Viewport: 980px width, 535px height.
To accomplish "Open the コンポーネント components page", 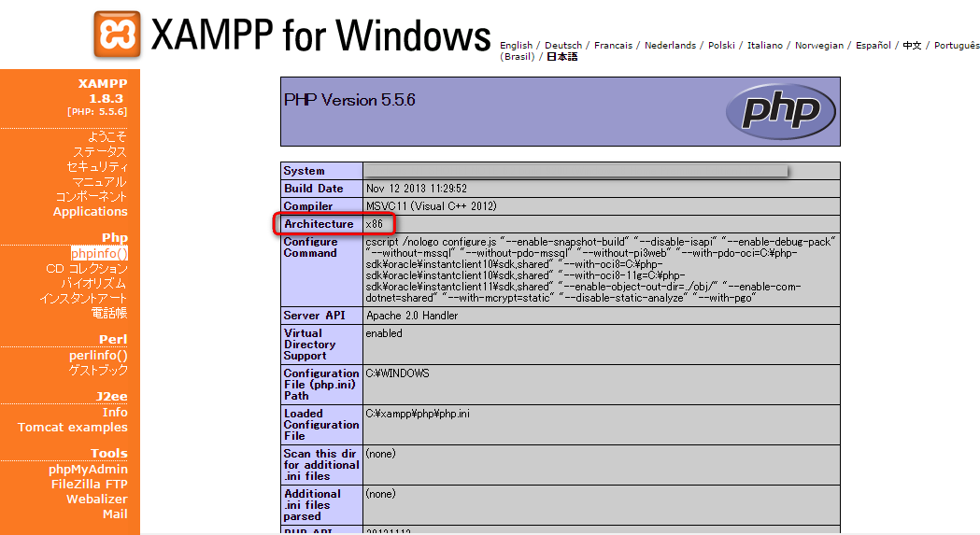I will pos(92,196).
